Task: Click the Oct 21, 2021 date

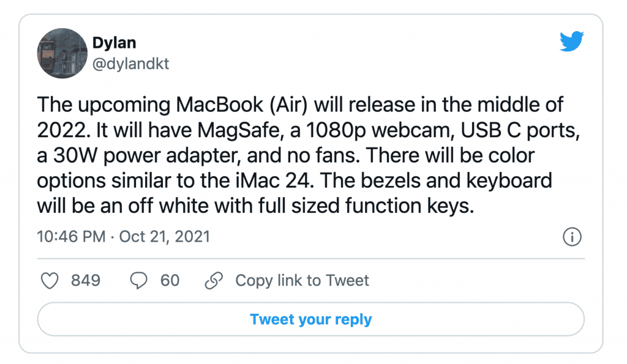Action: [164, 237]
